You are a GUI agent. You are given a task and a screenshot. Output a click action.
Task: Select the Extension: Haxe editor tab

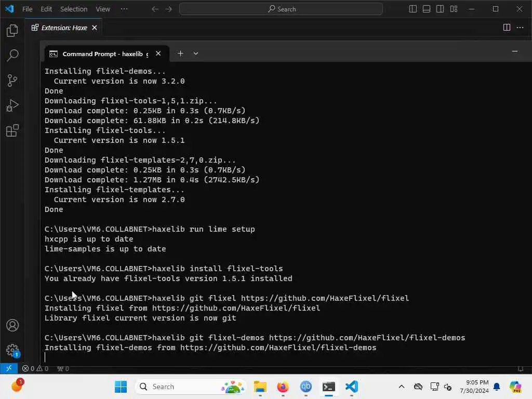point(64,28)
